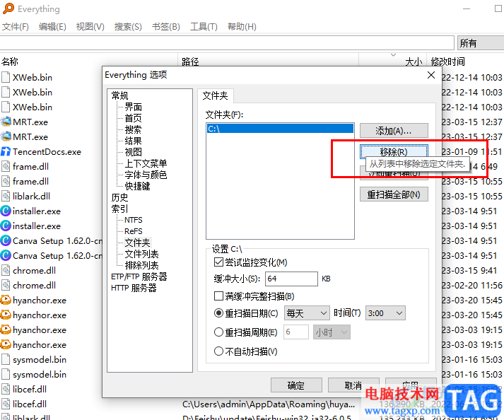Open the 3:00 time dropdown
The image size is (504, 420).
coord(385,313)
